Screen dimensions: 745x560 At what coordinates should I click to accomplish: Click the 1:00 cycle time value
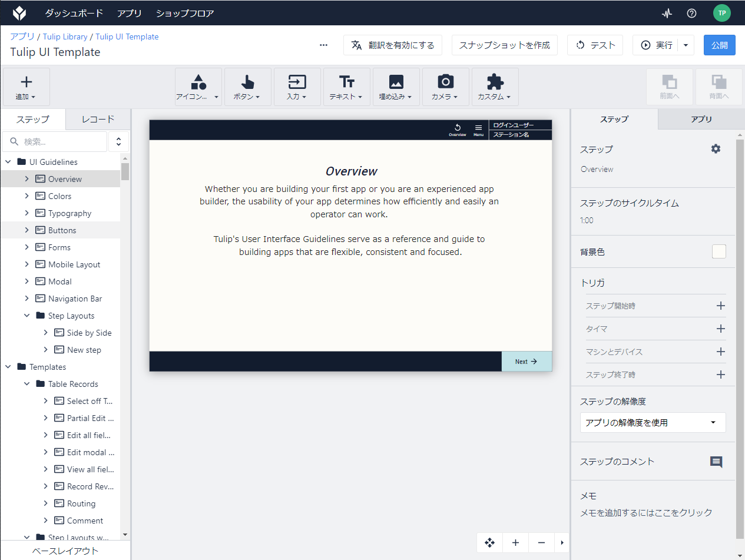pos(587,220)
